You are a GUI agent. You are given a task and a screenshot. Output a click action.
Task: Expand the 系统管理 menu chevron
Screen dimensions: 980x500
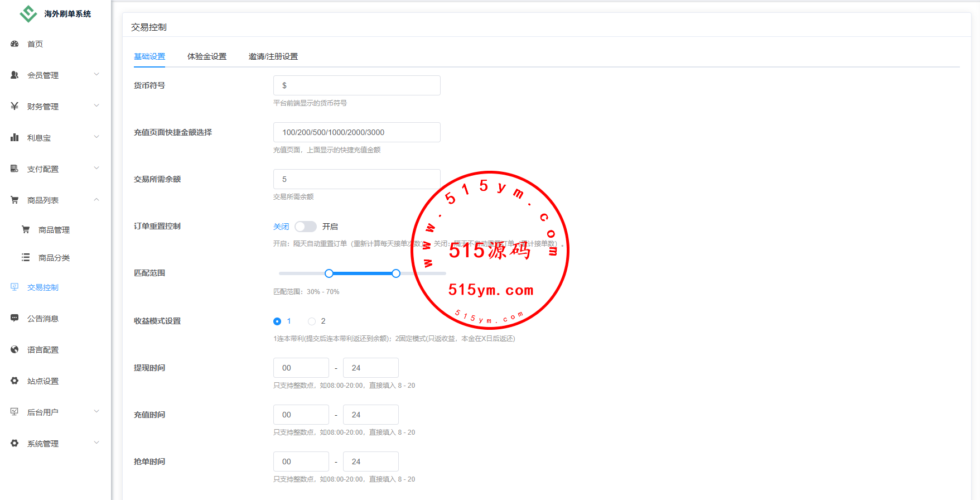tap(96, 443)
